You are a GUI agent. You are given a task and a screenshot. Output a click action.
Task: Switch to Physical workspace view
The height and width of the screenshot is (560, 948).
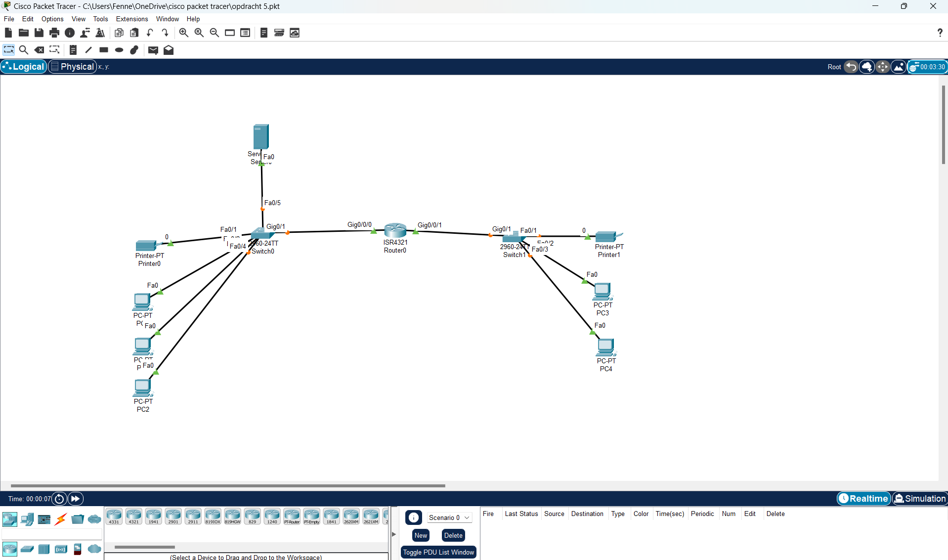pyautogui.click(x=73, y=67)
